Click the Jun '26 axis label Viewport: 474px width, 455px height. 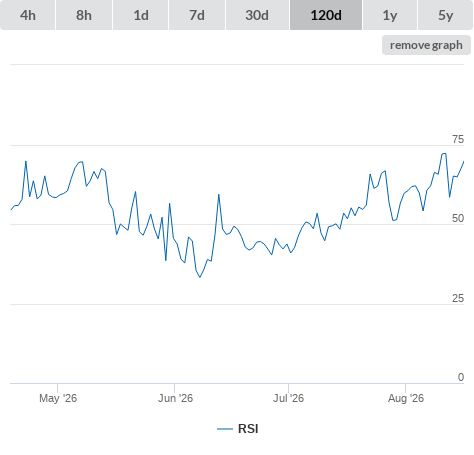pos(175,398)
